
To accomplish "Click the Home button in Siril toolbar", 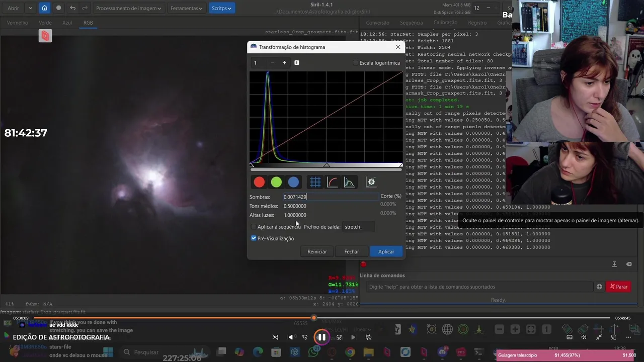I will click(x=44, y=8).
